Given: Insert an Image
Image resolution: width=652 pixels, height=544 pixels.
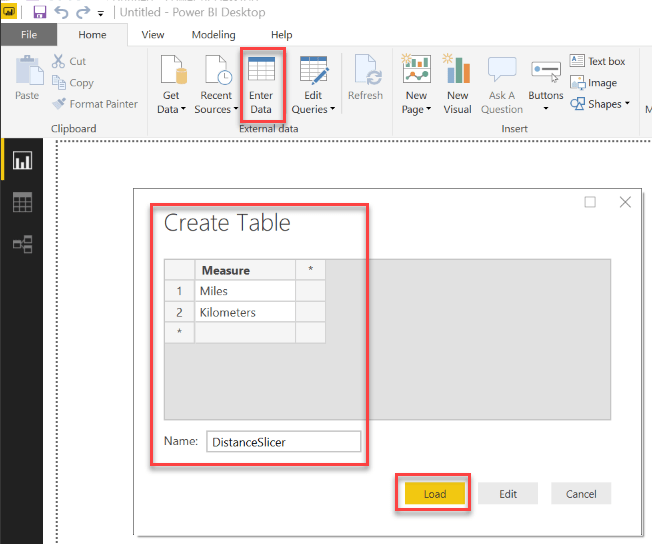Looking at the screenshot, I should point(593,83).
